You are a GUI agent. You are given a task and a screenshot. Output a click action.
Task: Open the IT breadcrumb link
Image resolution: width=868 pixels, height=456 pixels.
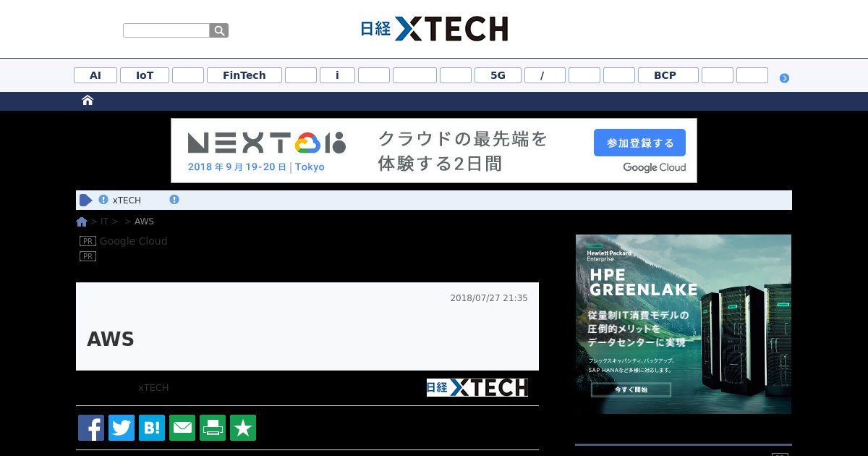(x=104, y=221)
